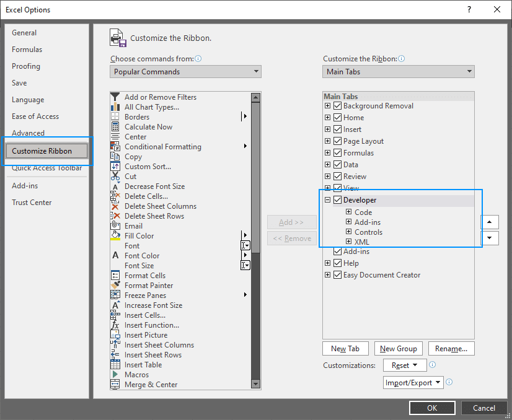Viewport: 512px width, 420px height.
Task: Select the Conditional Formatting icon
Action: click(x=115, y=147)
